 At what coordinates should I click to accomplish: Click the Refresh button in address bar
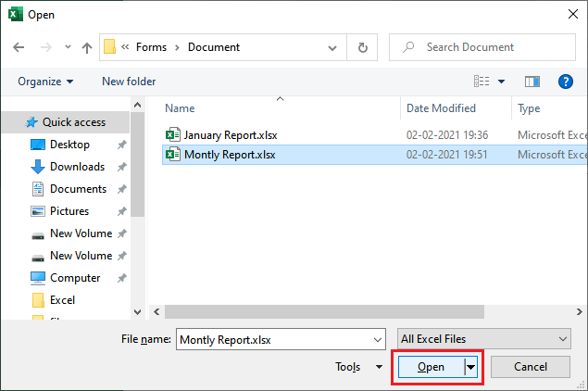363,47
